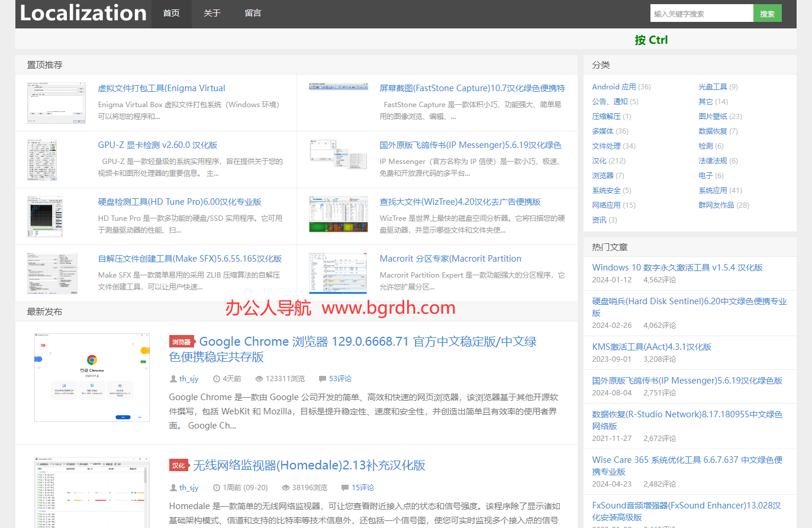Click the comment bubble icon beside 53评论
Viewport: 812px width, 528px height.
pos(323,379)
